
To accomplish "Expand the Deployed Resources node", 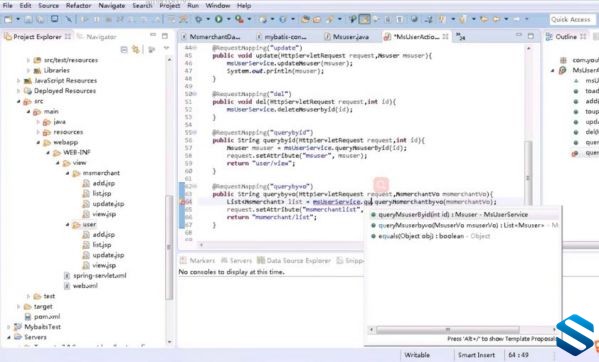I will 18,91.
